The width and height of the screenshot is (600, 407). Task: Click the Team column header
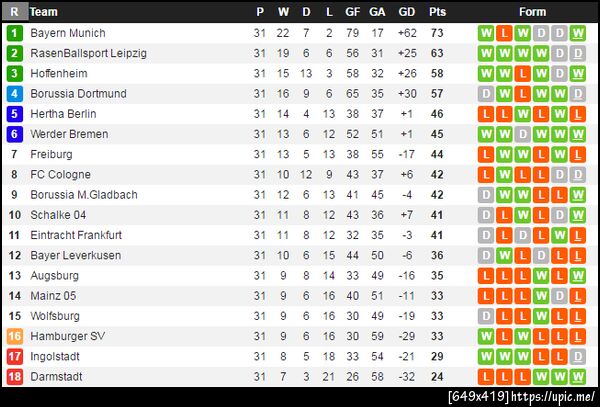tap(43, 12)
